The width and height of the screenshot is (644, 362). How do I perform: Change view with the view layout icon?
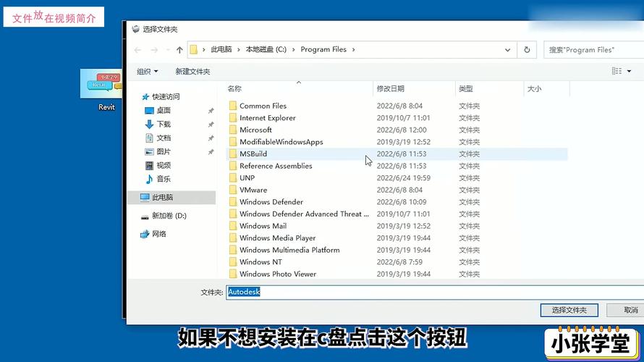click(x=617, y=71)
